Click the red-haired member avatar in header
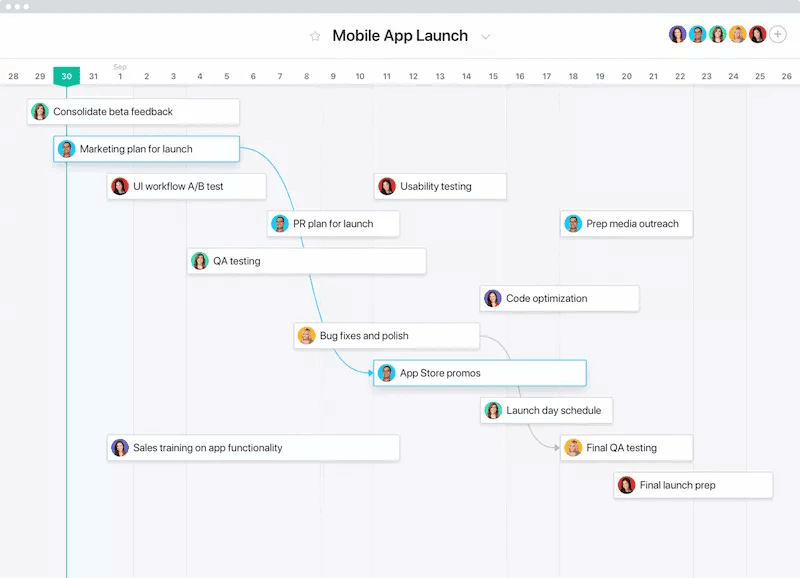 click(758, 35)
